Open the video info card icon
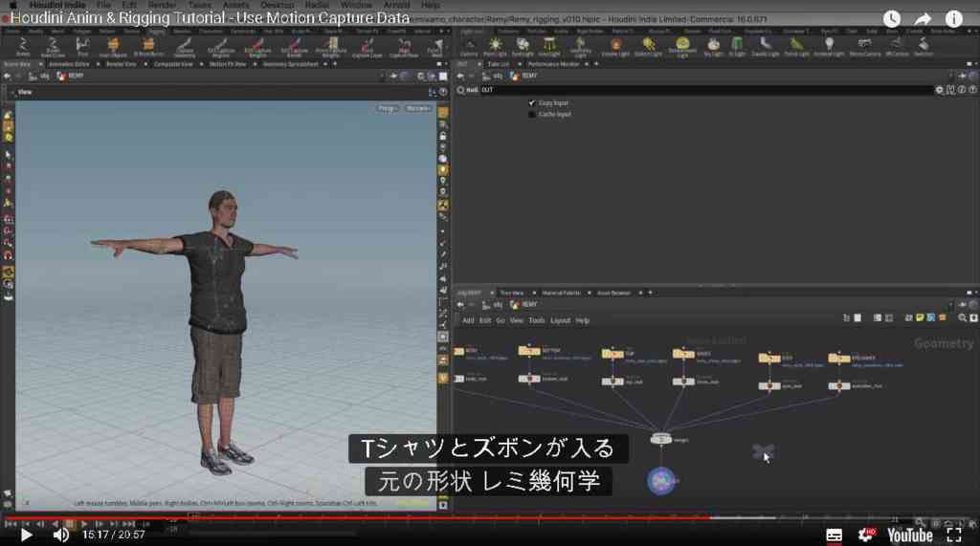The height and width of the screenshot is (546, 980). pyautogui.click(x=954, y=19)
